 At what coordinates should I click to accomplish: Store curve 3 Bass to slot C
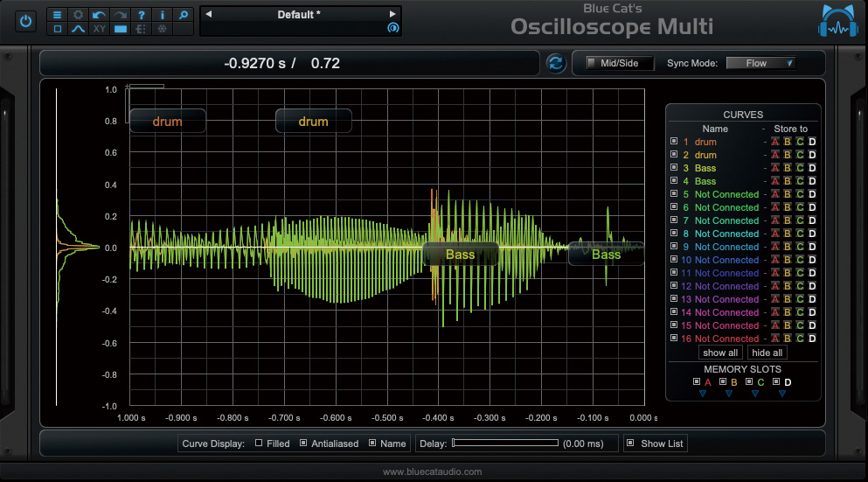[x=800, y=168]
